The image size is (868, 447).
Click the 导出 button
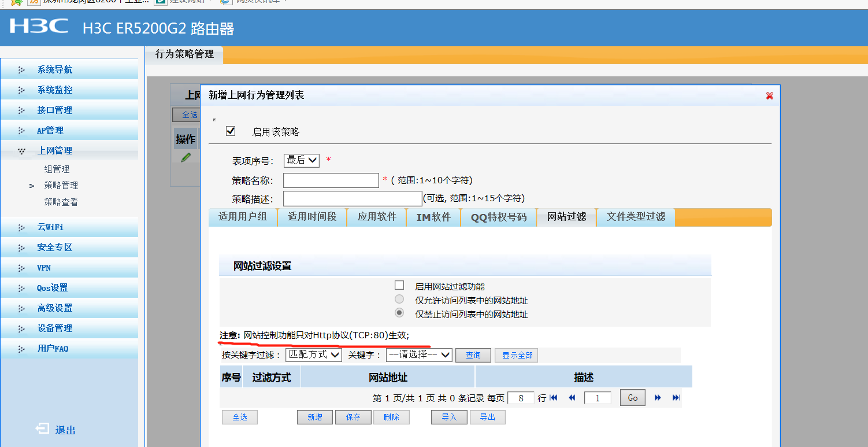[x=488, y=417]
